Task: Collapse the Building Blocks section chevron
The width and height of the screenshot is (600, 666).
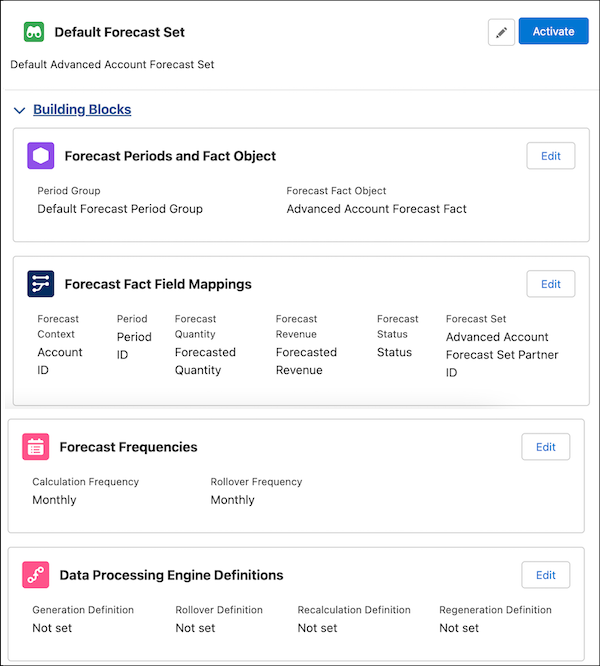Action: (19, 110)
